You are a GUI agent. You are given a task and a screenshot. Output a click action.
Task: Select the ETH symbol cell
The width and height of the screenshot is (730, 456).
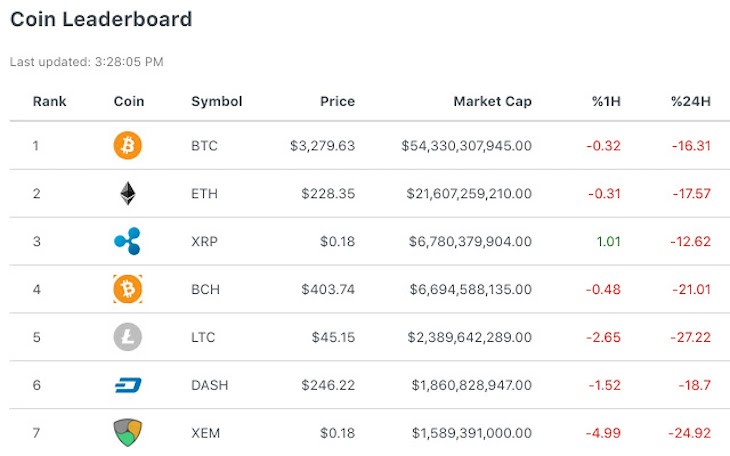click(x=204, y=194)
